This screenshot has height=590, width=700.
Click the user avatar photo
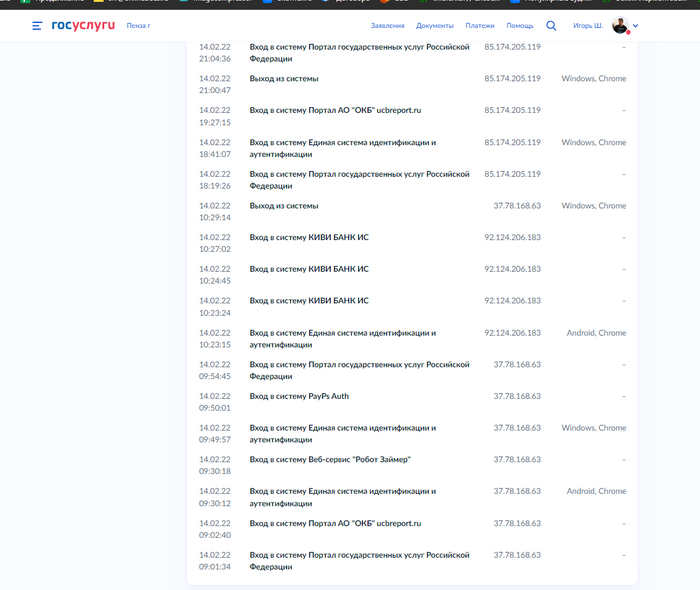(x=620, y=25)
